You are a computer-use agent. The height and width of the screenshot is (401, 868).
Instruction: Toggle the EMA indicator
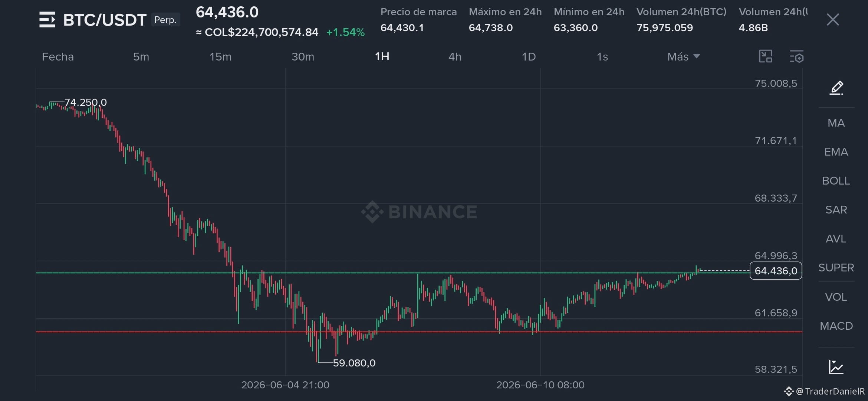pyautogui.click(x=836, y=152)
